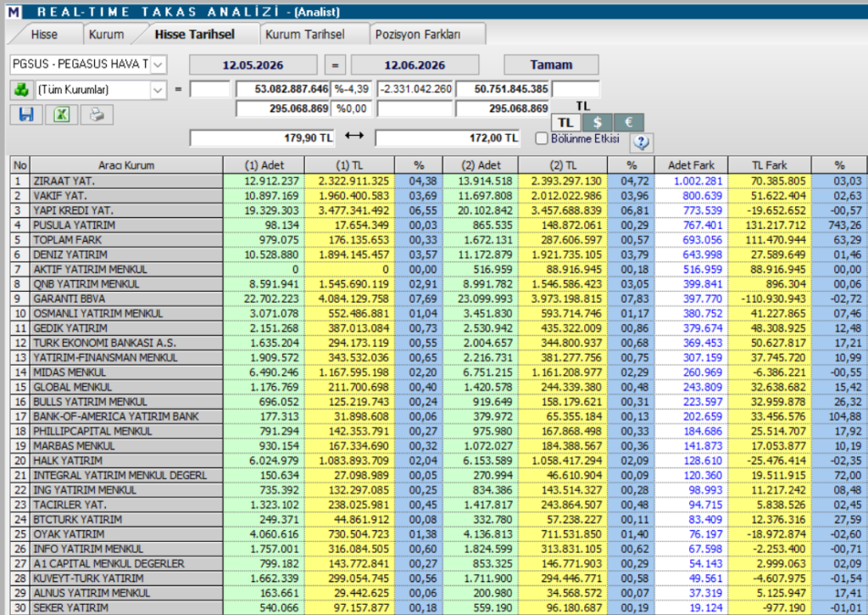Select the TOPLAM FARK row

438,240
